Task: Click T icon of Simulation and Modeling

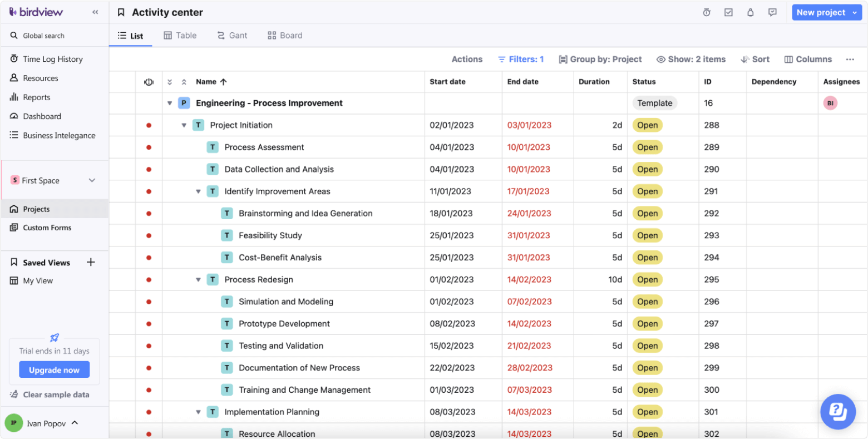Action: coord(227,302)
